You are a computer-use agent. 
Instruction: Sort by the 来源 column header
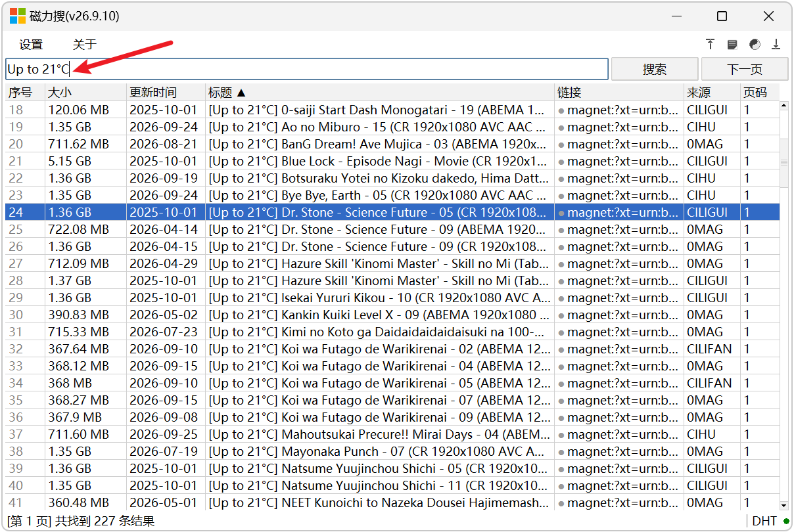712,93
